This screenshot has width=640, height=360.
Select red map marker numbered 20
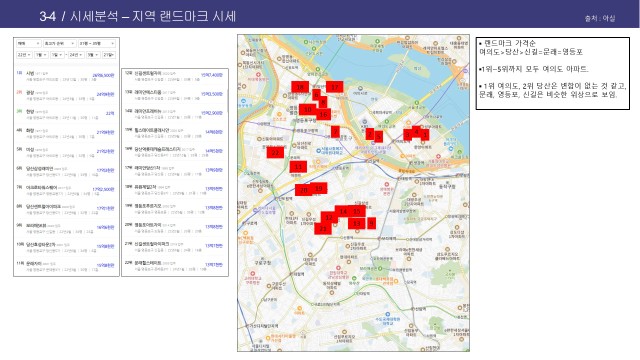[303, 190]
